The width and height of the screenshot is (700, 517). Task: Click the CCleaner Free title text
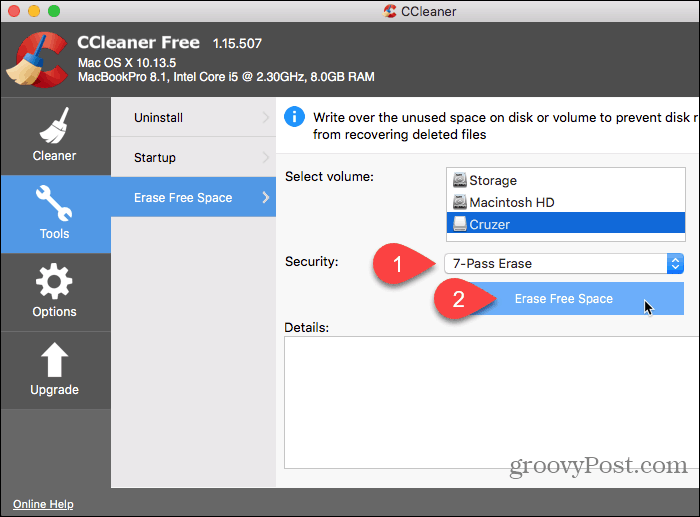coord(138,42)
